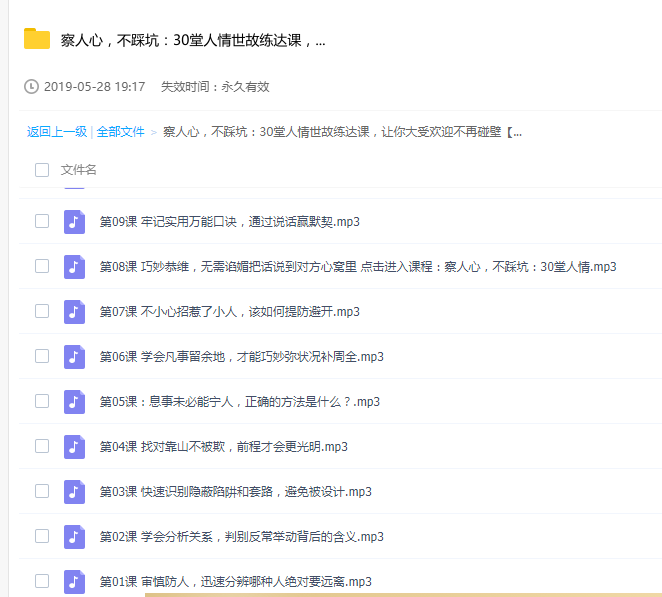
Task: Open file 第01课 审慎防人
Action: [x=236, y=582]
